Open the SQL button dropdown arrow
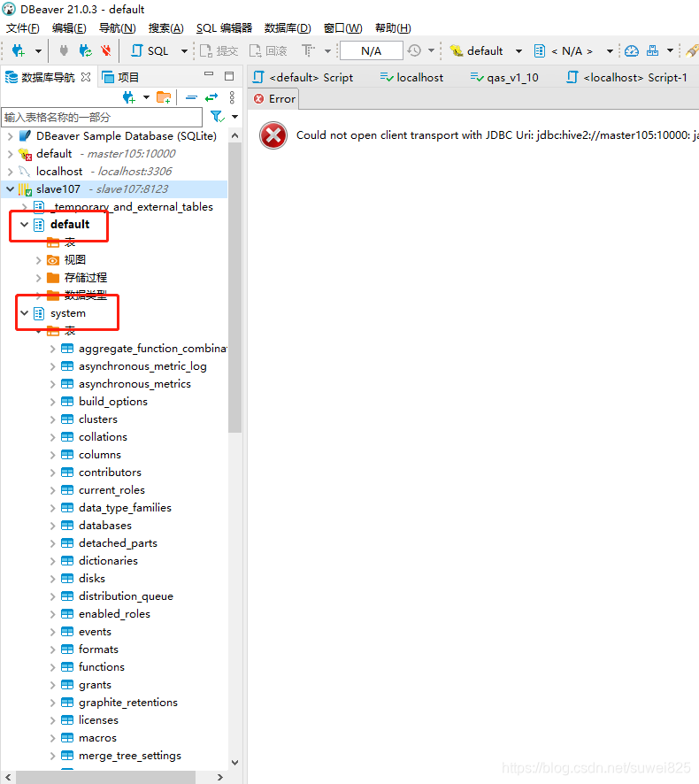699x784 pixels. click(184, 51)
